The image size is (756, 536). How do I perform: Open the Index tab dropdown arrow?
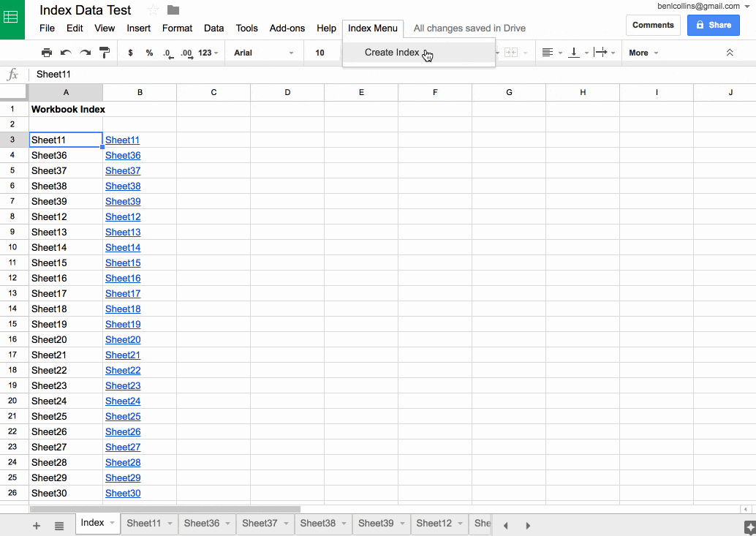[112, 523]
